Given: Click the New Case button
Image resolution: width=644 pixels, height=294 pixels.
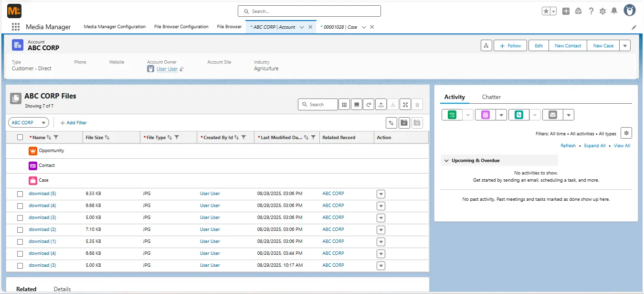Looking at the screenshot, I should pyautogui.click(x=603, y=45).
